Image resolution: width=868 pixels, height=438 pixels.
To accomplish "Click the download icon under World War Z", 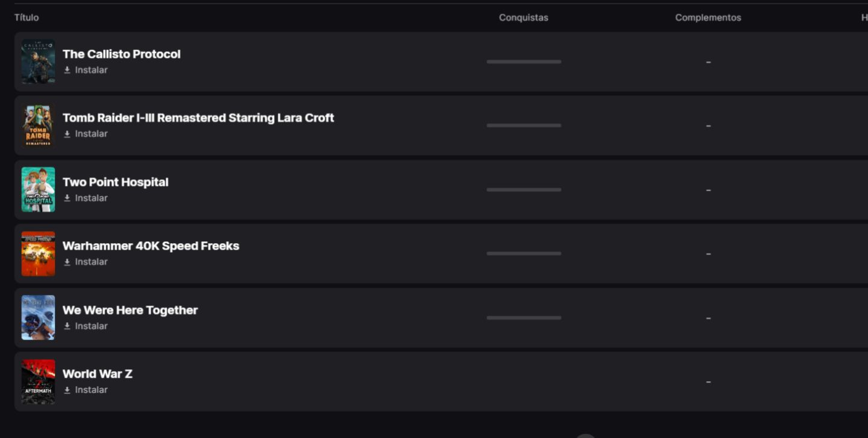I will tap(67, 390).
